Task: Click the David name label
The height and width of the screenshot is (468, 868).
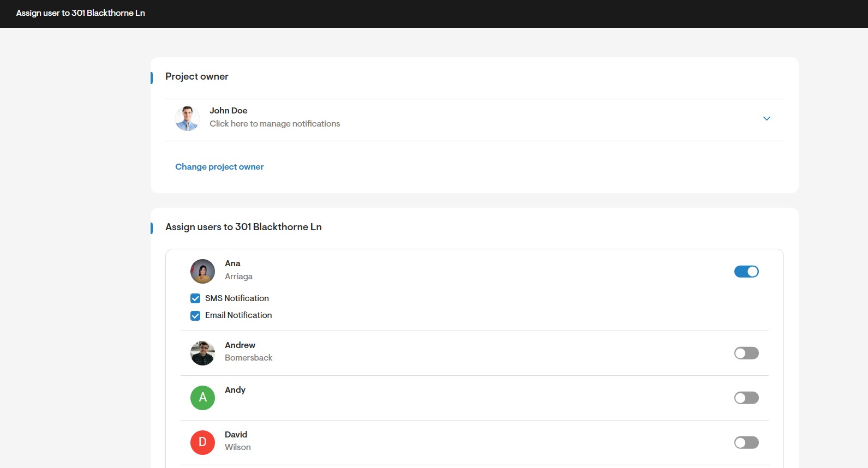Action: (236, 435)
